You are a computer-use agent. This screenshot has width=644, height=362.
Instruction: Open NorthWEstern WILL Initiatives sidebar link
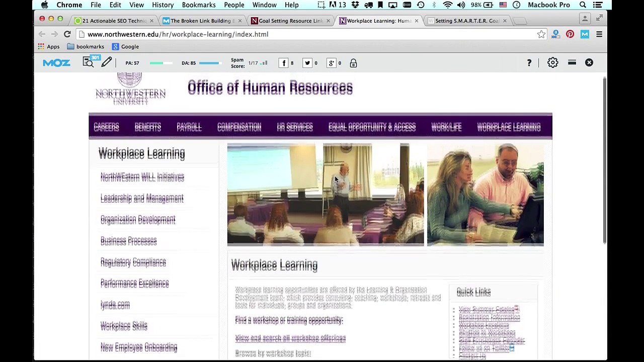pyautogui.click(x=142, y=176)
